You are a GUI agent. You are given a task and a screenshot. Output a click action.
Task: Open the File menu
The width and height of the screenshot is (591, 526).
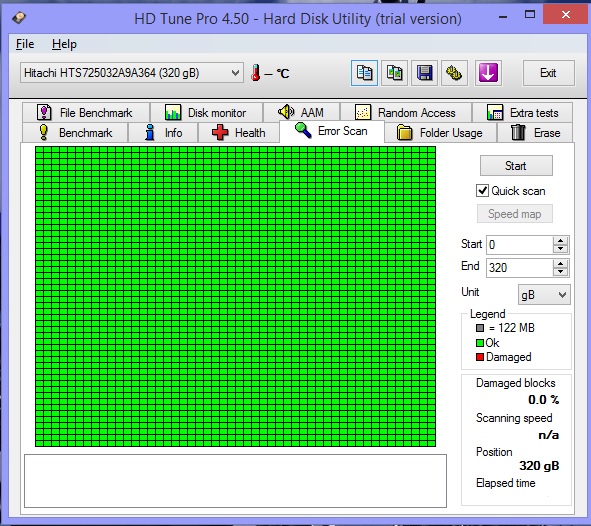coord(25,44)
